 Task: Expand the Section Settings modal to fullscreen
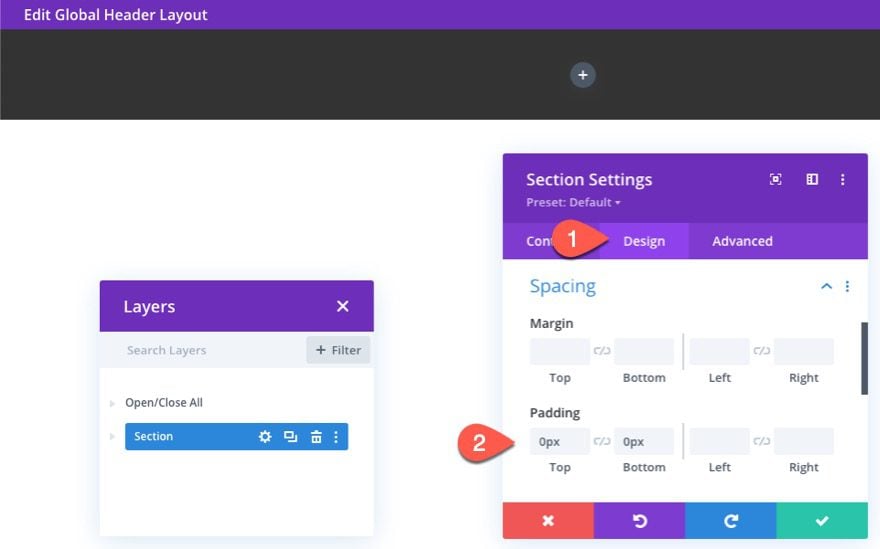[x=776, y=180]
